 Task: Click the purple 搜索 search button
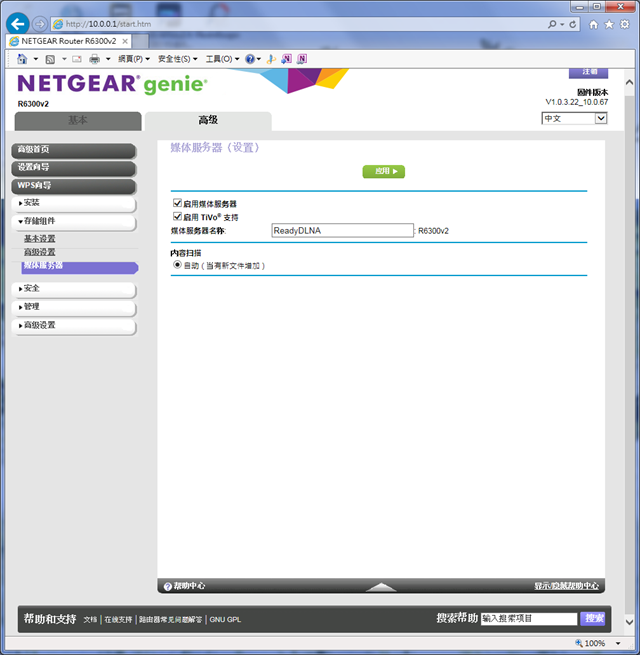coord(593,619)
